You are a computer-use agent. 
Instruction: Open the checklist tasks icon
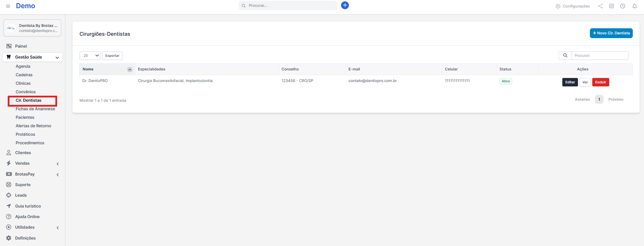coord(612,6)
